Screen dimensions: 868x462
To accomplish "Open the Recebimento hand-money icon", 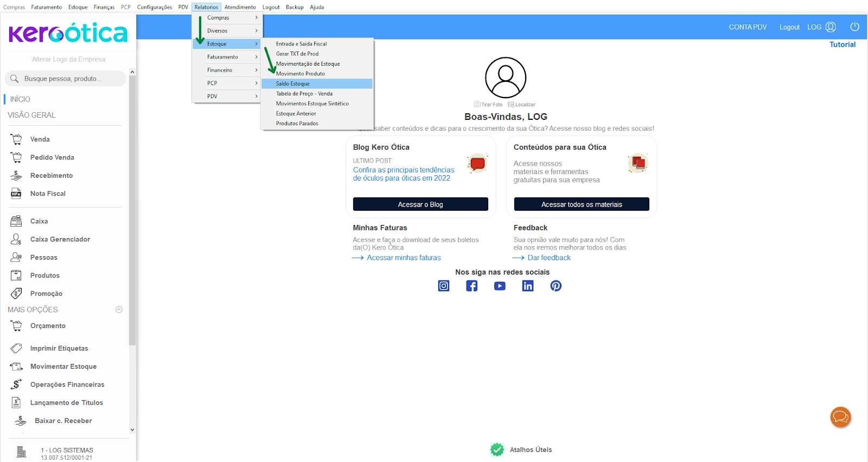I will click(x=16, y=176).
